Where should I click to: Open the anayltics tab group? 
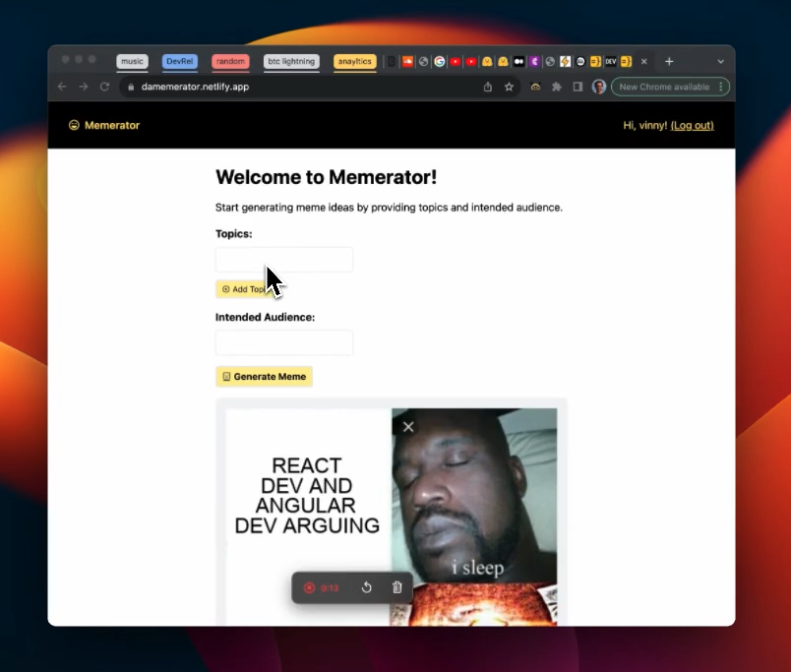point(354,61)
